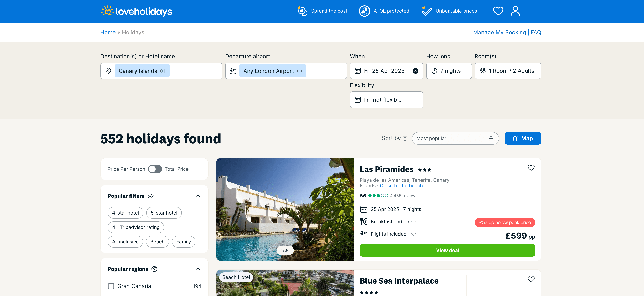
Task: Click the Las Piramides hotel photo
Action: coord(285,209)
